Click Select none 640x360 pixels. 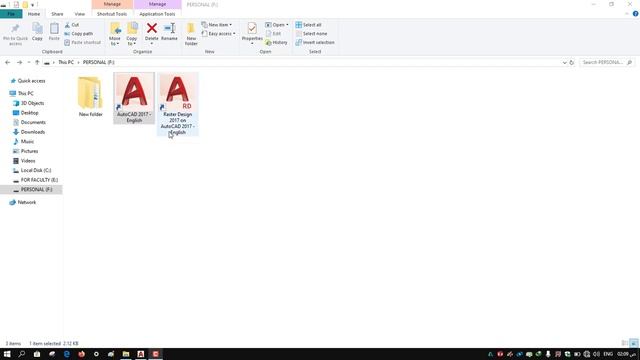coord(311,33)
